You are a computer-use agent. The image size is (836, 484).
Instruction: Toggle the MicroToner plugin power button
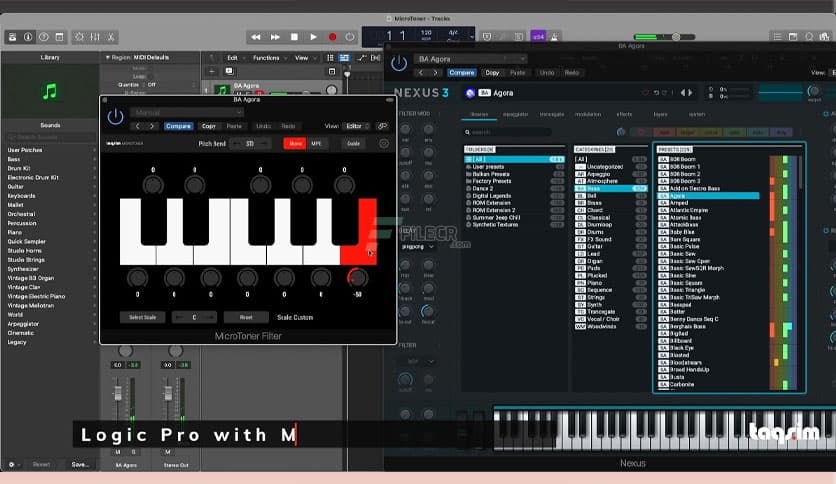pos(115,117)
